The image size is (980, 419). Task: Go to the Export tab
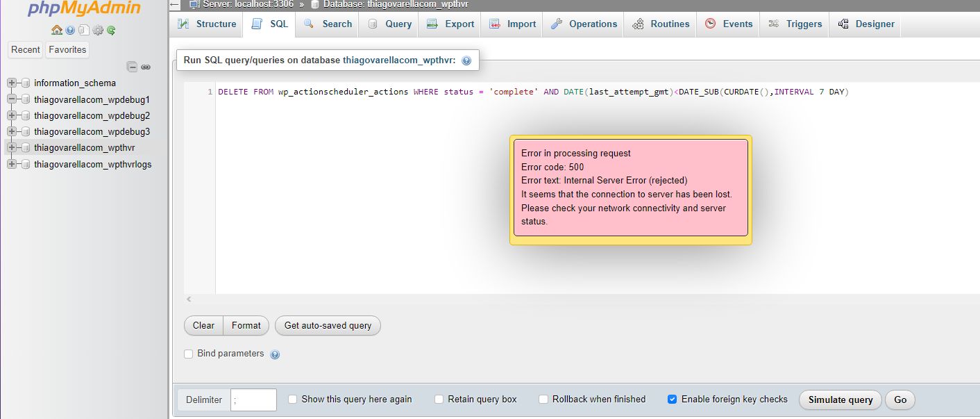(450, 24)
